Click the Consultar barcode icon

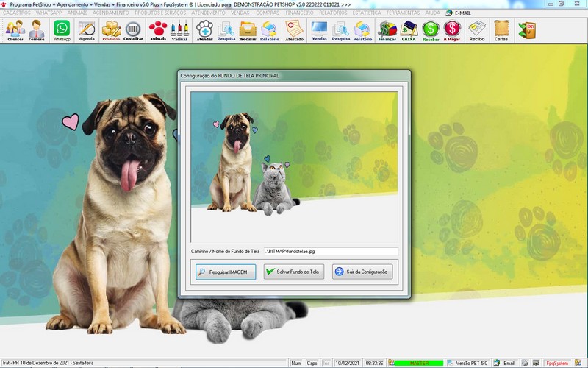[x=133, y=30]
